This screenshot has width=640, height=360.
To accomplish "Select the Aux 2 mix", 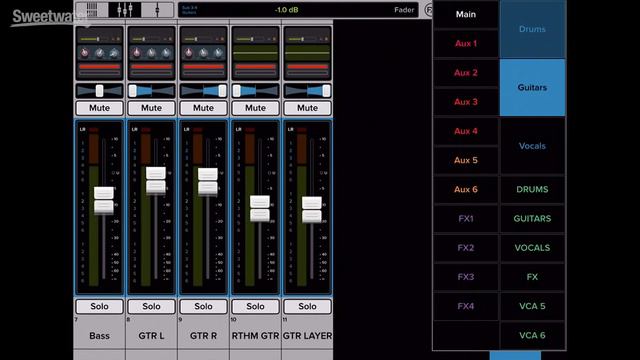I will coord(466,73).
